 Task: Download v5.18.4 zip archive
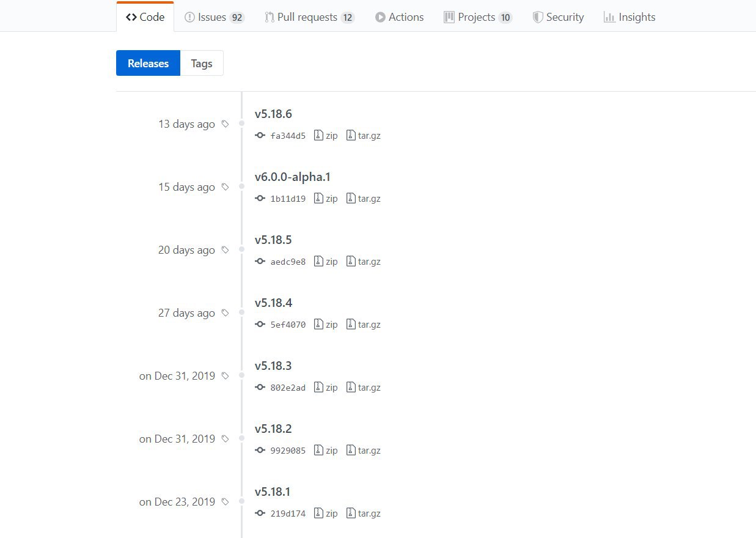point(326,325)
